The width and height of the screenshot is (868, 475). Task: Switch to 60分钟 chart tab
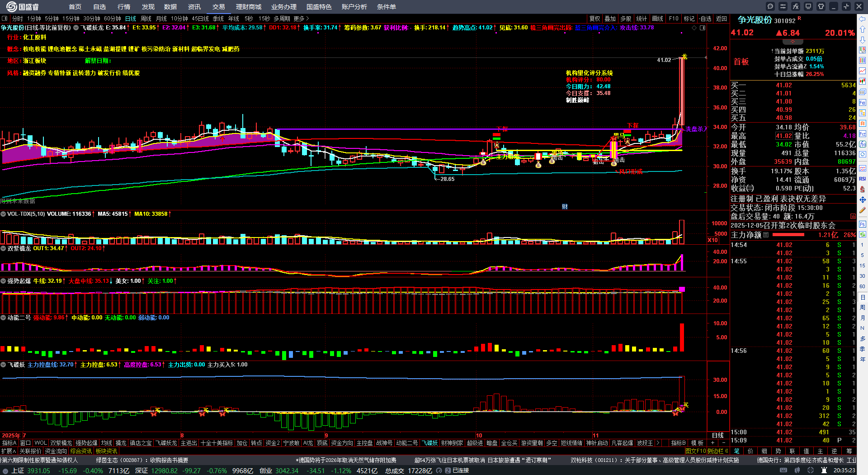[x=113, y=19]
